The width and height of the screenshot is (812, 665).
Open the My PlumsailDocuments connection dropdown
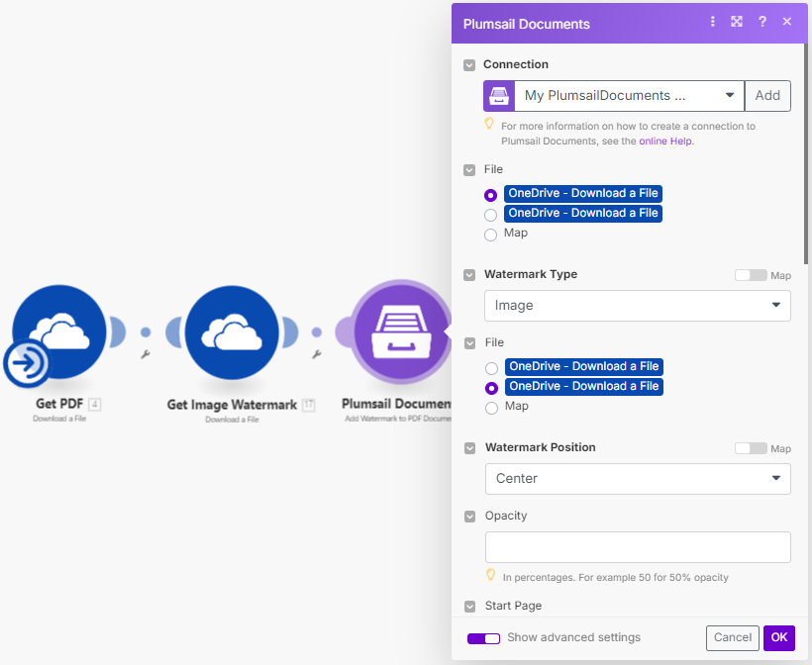point(629,96)
